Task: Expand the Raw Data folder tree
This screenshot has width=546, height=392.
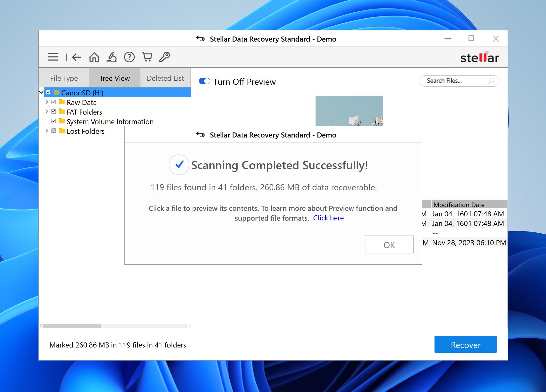Action: point(47,102)
